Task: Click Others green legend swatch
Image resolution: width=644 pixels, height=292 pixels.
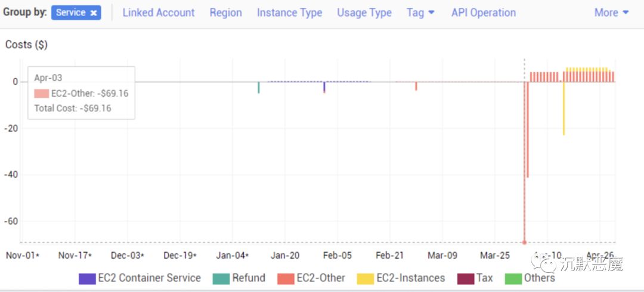Action: [513, 278]
